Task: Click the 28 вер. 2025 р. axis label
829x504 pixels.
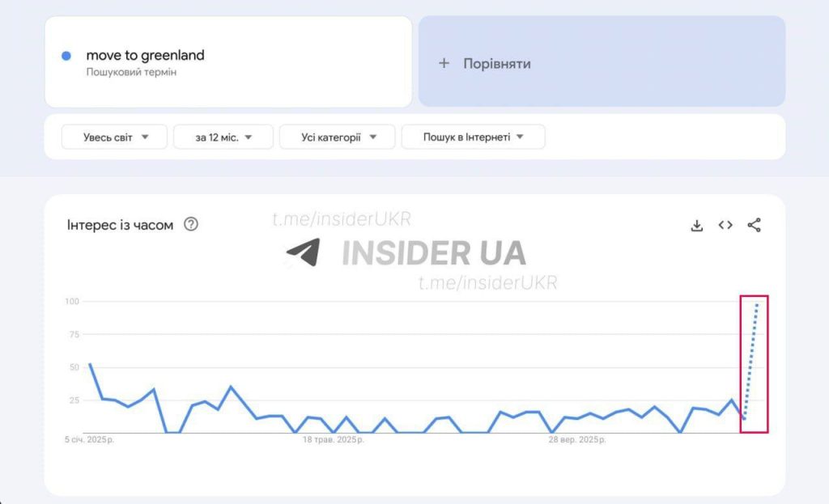Action: point(577,439)
